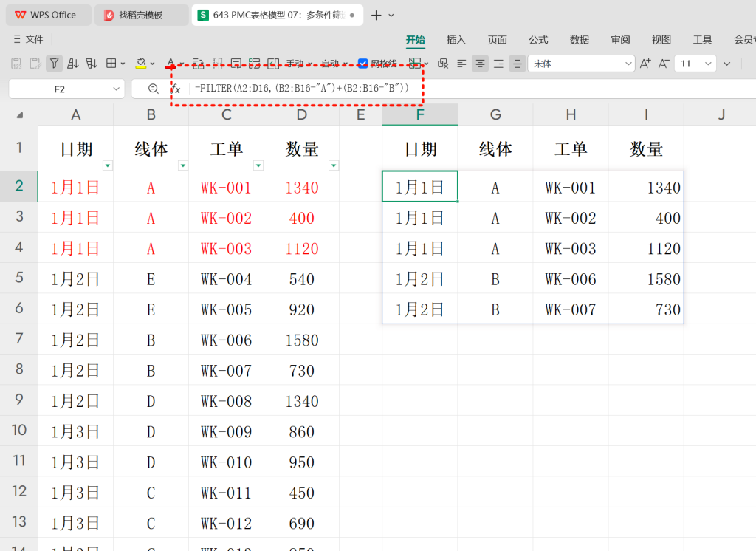Open fill color dropdown arrow

[x=152, y=64]
